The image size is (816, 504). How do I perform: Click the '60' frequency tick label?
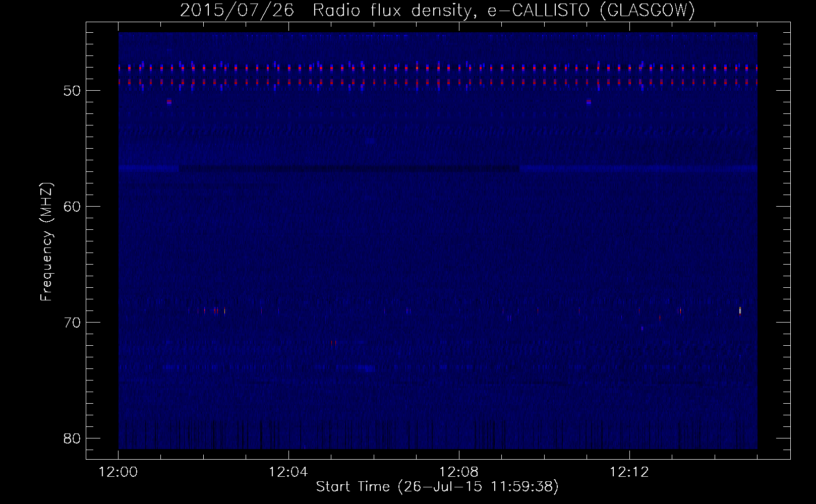point(73,207)
